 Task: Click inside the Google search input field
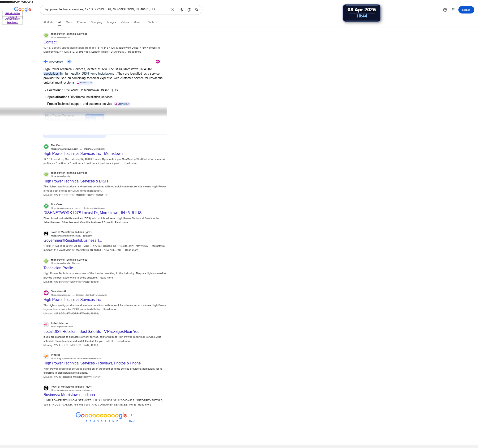[104, 10]
